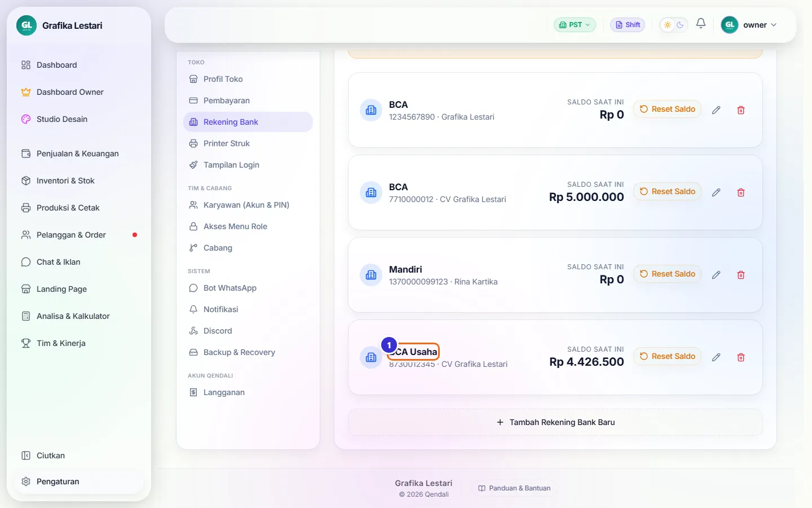Select Pembayaran settings
The height and width of the screenshot is (508, 812).
(248, 100)
